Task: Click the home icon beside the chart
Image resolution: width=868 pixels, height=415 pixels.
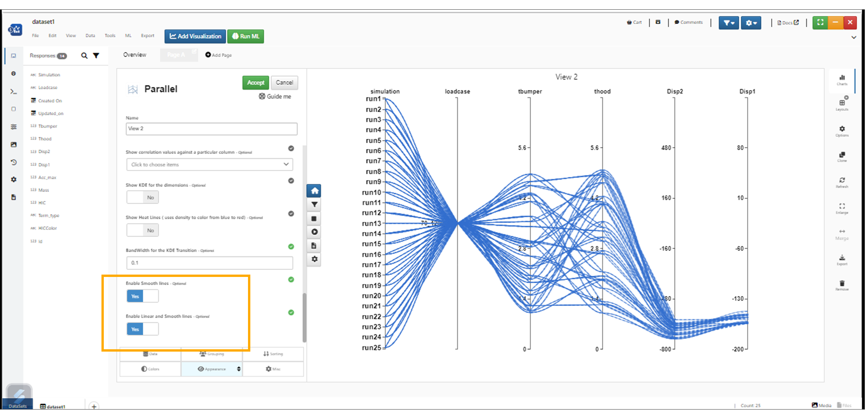Action: (x=314, y=191)
